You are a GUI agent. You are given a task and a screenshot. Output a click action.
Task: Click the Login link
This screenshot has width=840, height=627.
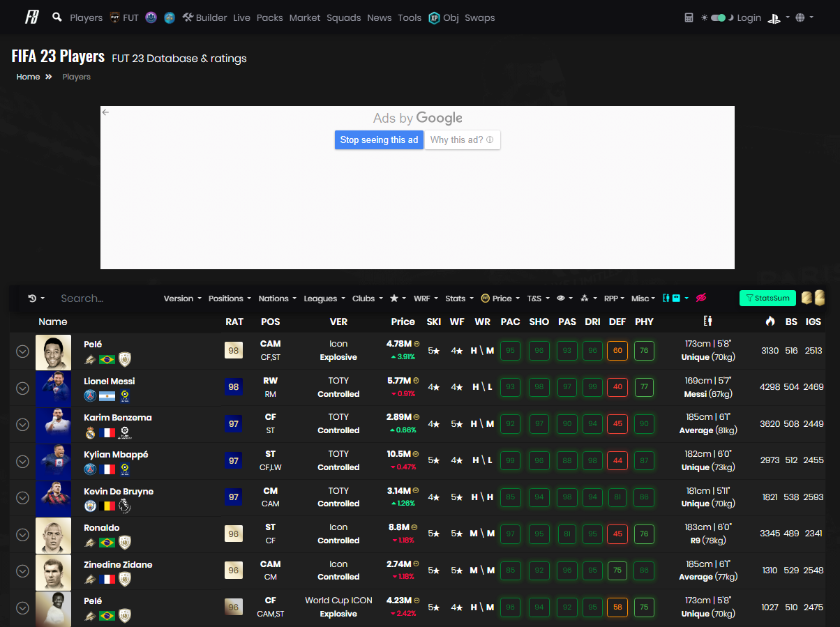point(749,18)
